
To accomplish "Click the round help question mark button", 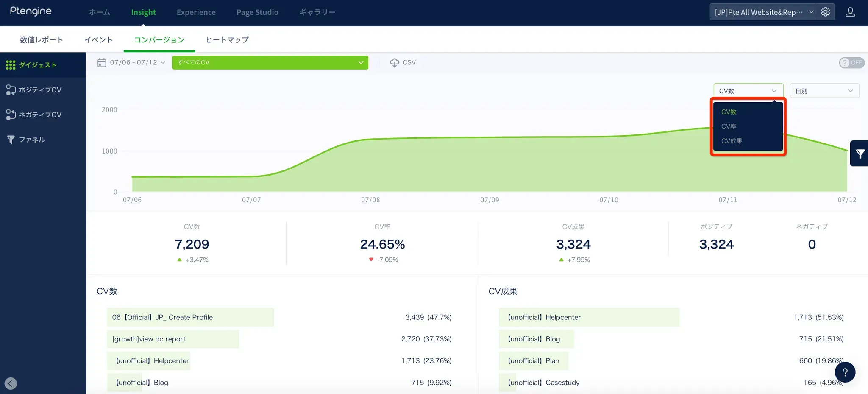I will pos(845,372).
